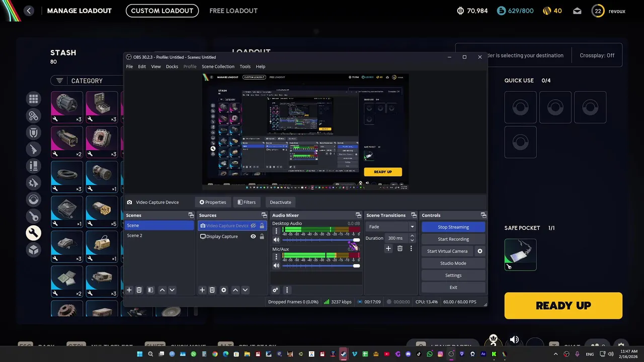644x362 pixels.
Task: Remove the selected scene with the trash icon
Action: [x=139, y=290]
